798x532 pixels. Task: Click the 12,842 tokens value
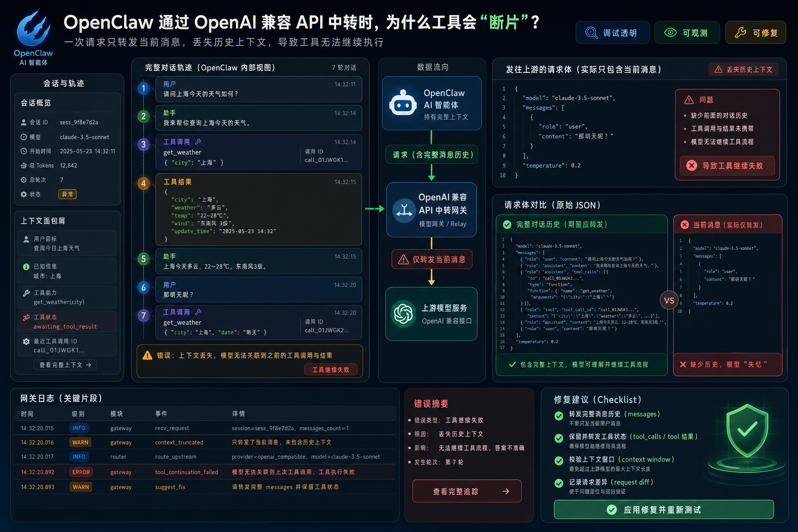click(69, 166)
